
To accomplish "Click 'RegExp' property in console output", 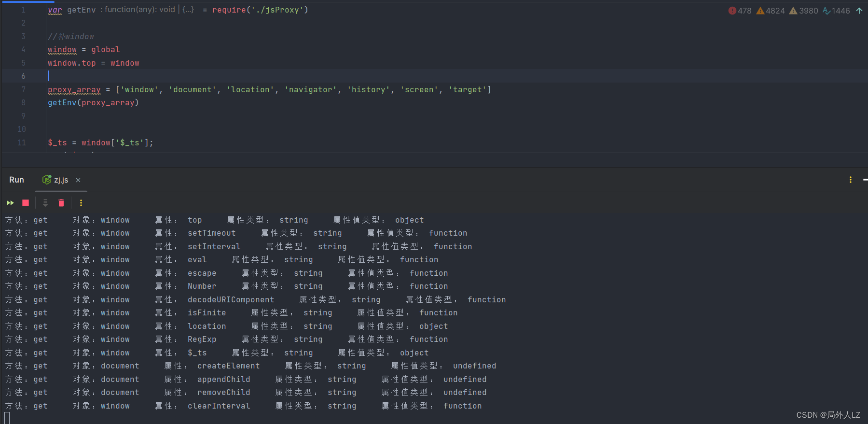I will point(202,339).
